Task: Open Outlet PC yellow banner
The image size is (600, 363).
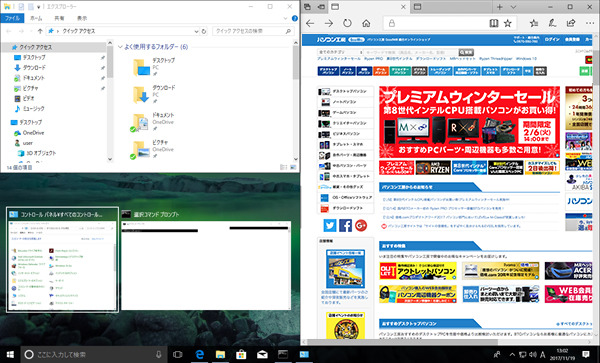Action: coord(418,271)
